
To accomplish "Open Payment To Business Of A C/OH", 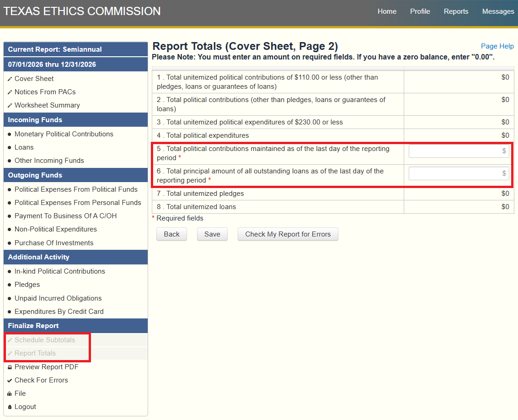I will tap(65, 216).
